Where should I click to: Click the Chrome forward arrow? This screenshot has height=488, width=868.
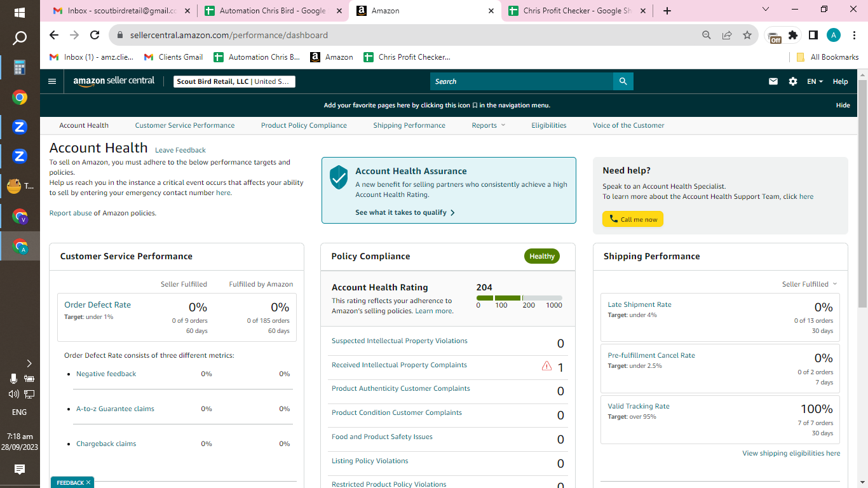(74, 35)
